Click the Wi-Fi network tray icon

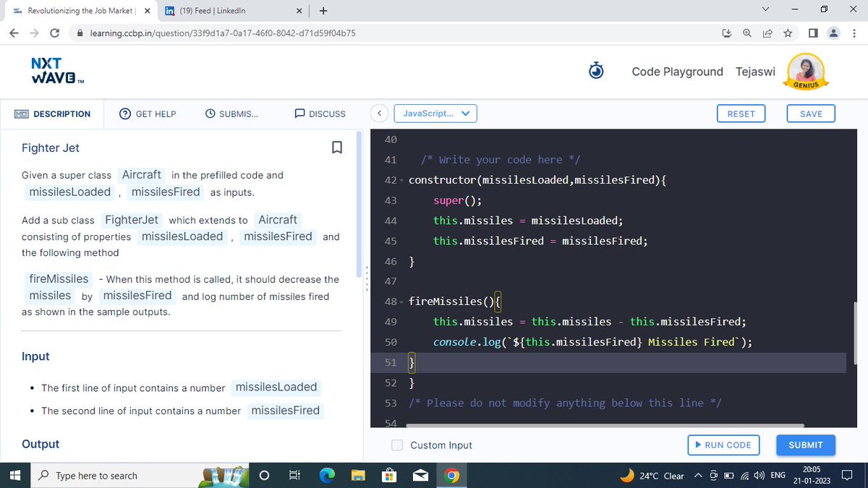(x=744, y=475)
